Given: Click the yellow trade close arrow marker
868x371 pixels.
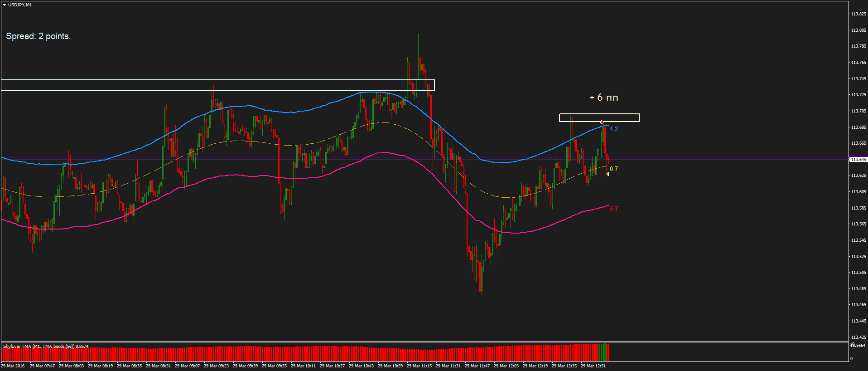Looking at the screenshot, I should 607,174.
